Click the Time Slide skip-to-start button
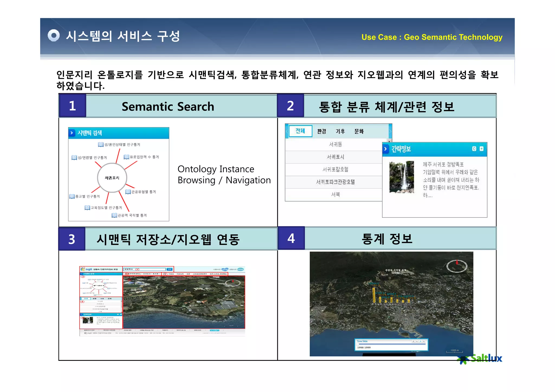 point(413,341)
